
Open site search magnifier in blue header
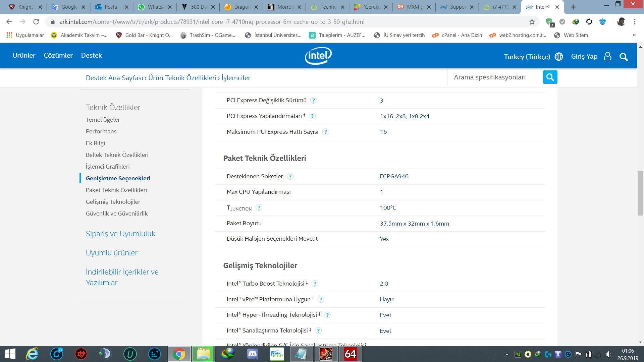tap(624, 57)
